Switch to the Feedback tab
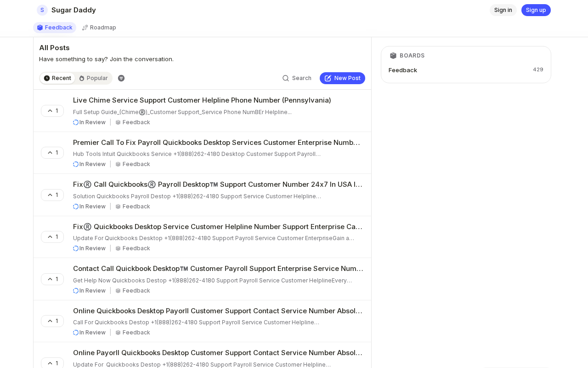The width and height of the screenshot is (588, 368). (55, 28)
